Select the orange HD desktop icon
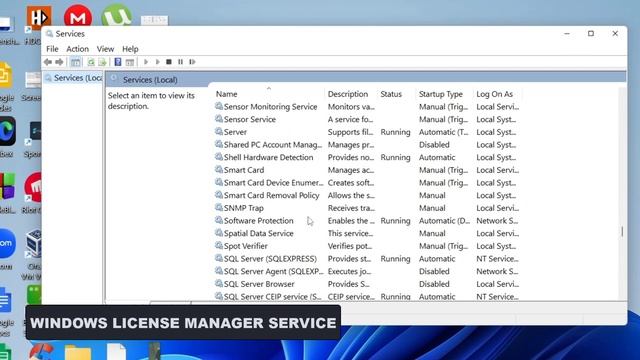Viewport: 640px width, 360px height. click(39, 18)
